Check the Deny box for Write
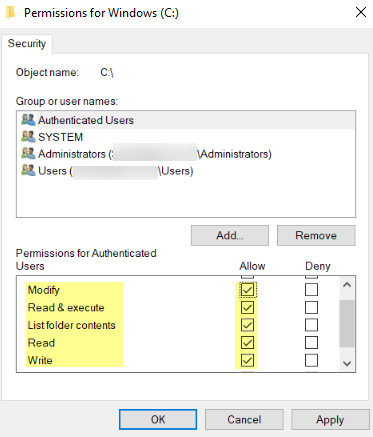373x437 pixels. coord(311,360)
